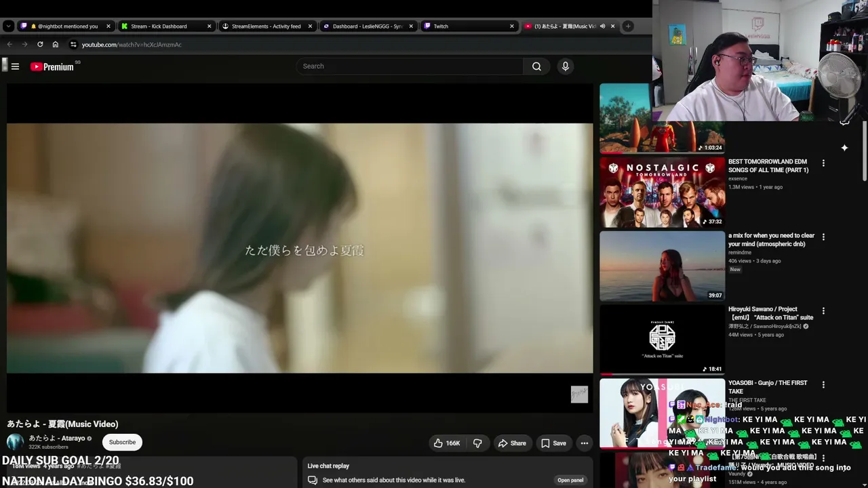Click the sparkle icon above the recommendations
This screenshot has height=488, width=868.
pos(844,148)
